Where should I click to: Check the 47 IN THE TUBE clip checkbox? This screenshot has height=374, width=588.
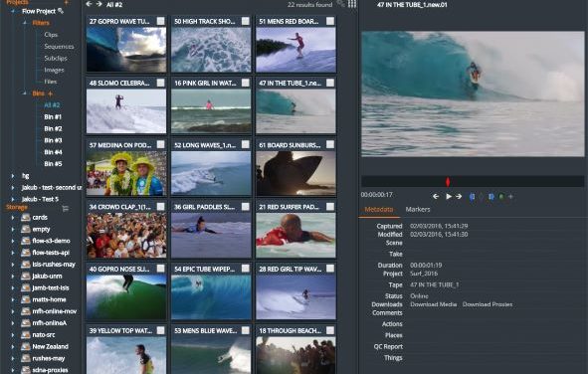click(330, 83)
